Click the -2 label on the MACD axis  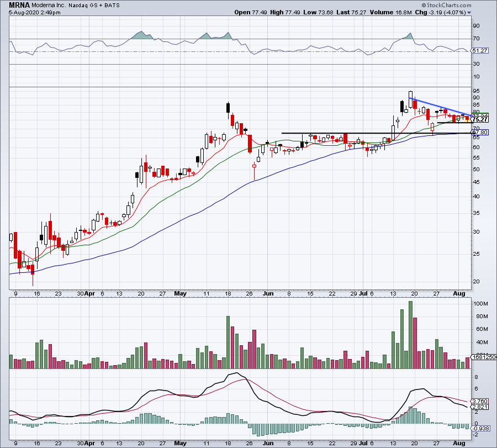pyautogui.click(x=476, y=435)
